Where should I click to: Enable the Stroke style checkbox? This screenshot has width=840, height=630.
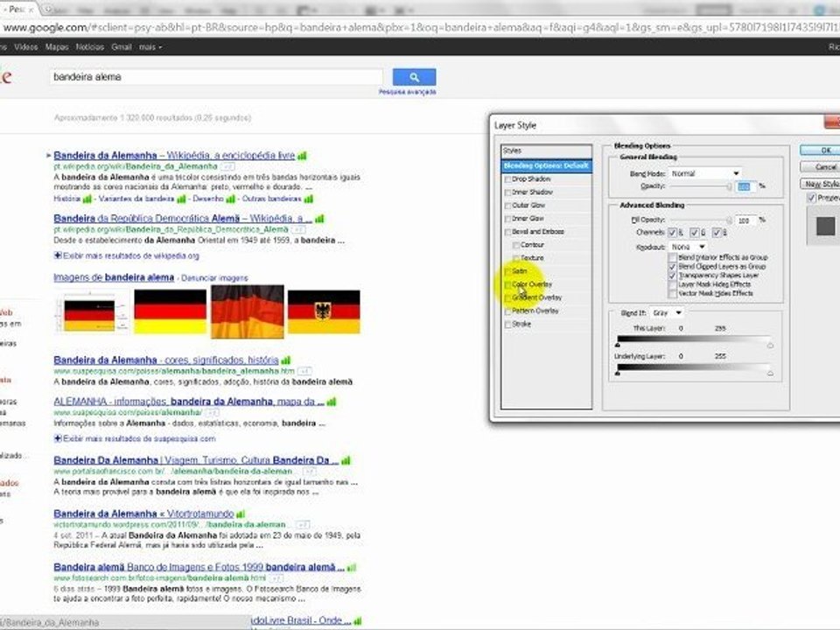[x=507, y=325]
